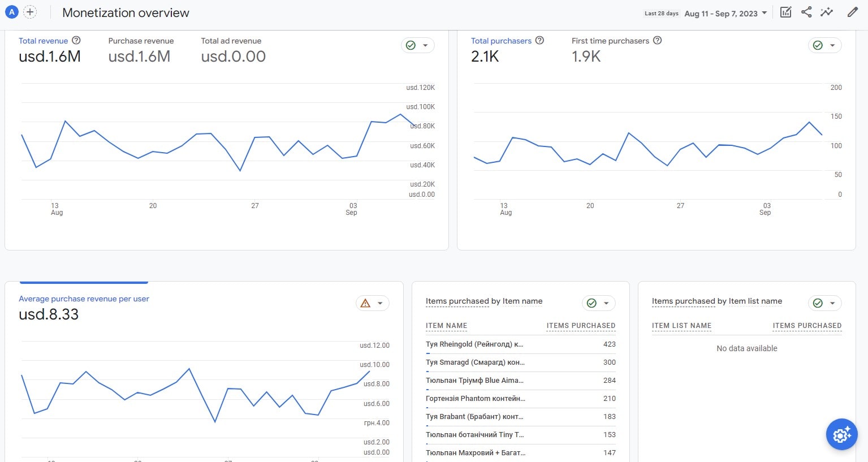Open warning dropdown on average revenue card

click(x=373, y=303)
